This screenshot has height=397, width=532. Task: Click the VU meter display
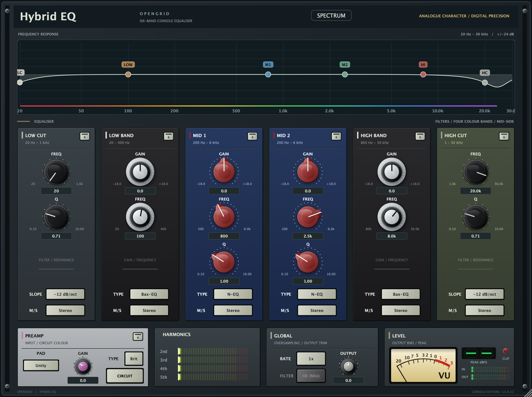pyautogui.click(x=423, y=365)
